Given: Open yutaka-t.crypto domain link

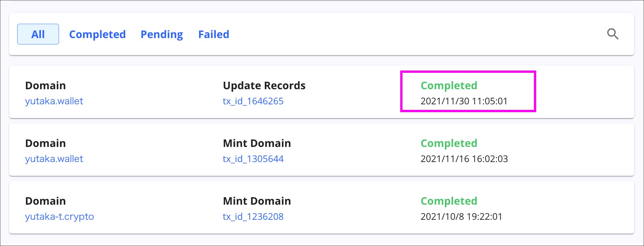Looking at the screenshot, I should click(59, 216).
